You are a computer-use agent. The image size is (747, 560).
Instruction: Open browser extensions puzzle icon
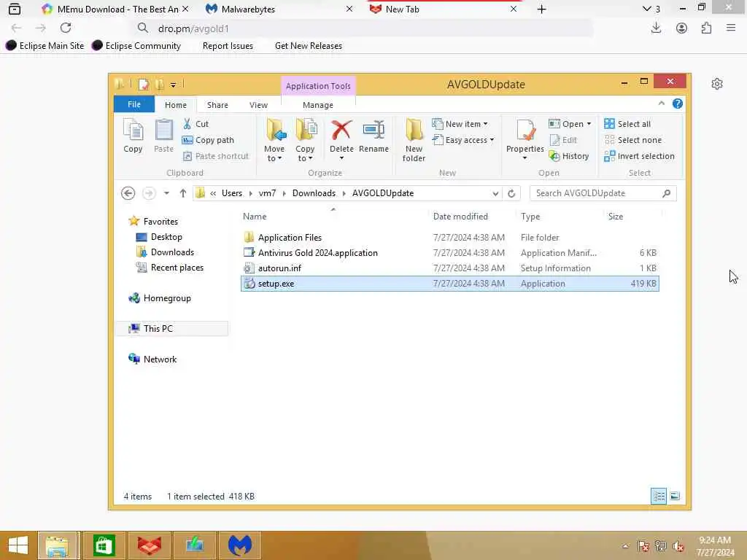coord(706,28)
